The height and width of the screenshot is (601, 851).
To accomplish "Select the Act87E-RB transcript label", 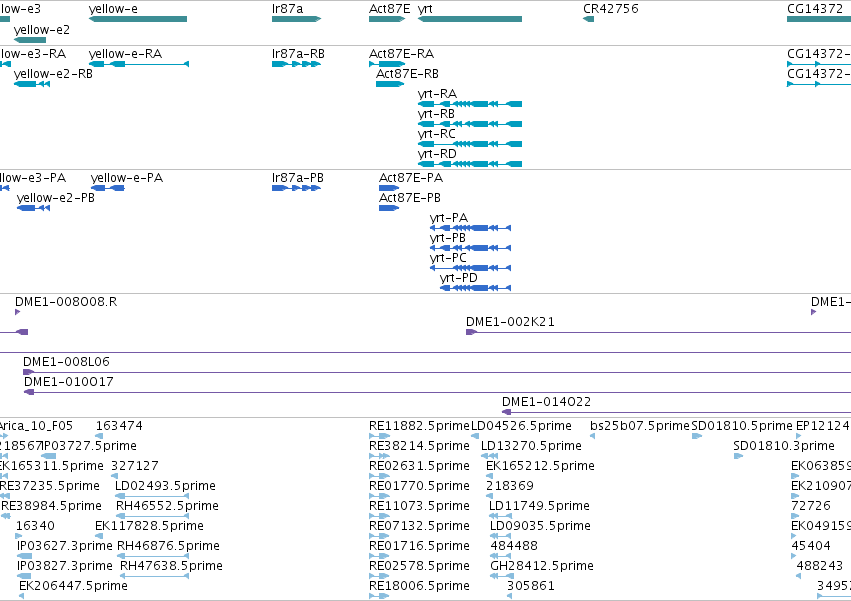I will [x=408, y=74].
